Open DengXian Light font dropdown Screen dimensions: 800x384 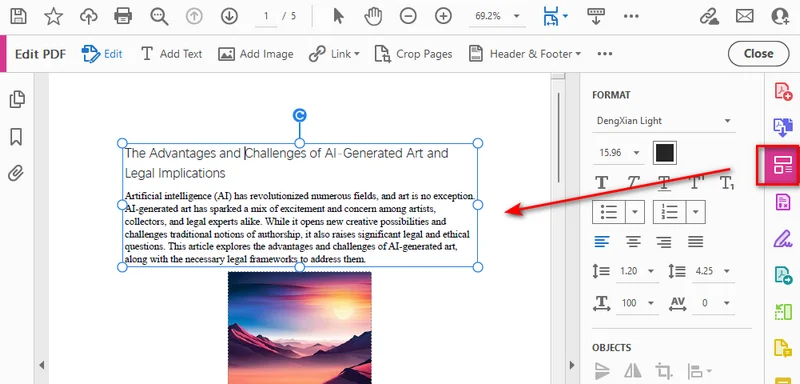click(x=664, y=121)
